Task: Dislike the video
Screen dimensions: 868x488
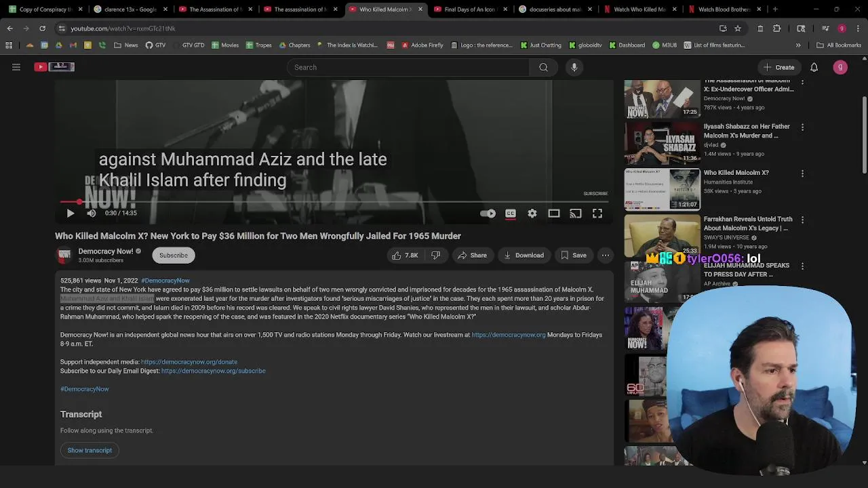Action: point(436,256)
